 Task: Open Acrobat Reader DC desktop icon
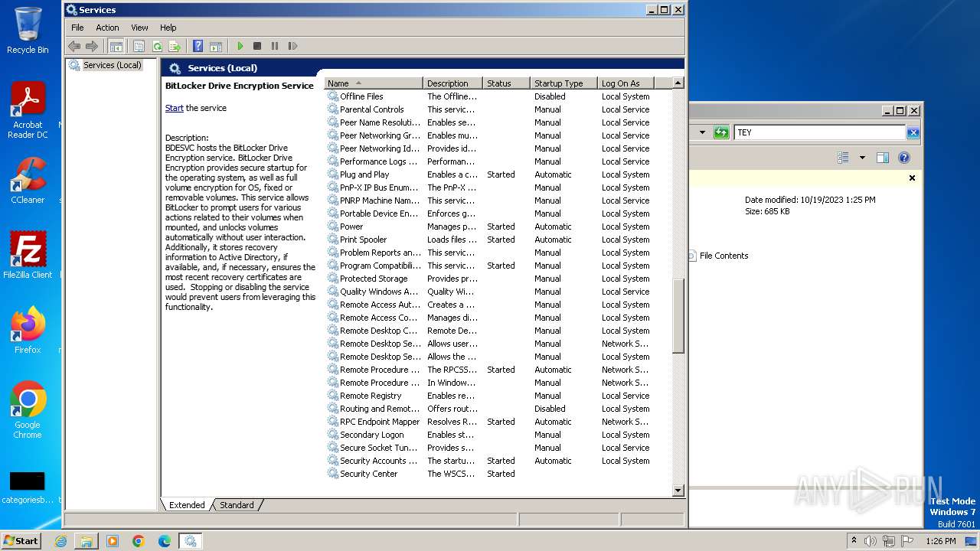(x=28, y=110)
